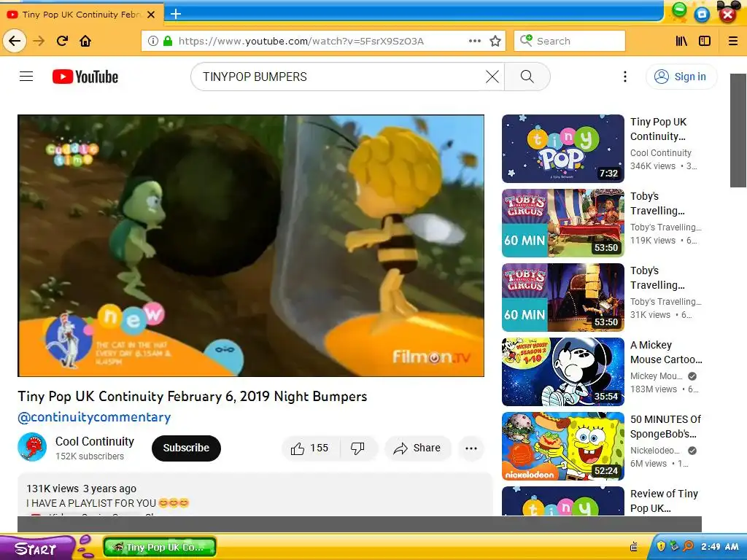
Task: Click the green tray icon beside the shield
Action: (x=674, y=546)
